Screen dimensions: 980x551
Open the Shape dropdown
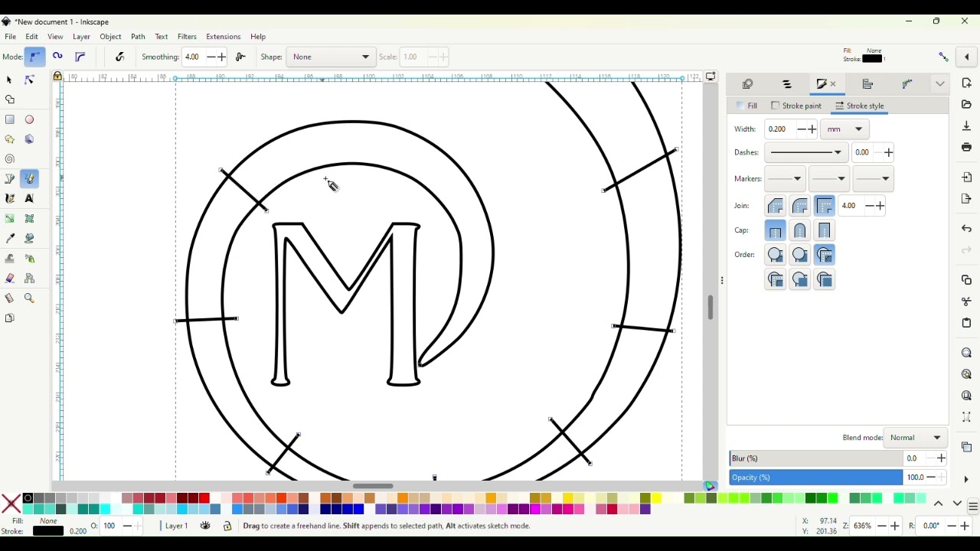point(331,57)
